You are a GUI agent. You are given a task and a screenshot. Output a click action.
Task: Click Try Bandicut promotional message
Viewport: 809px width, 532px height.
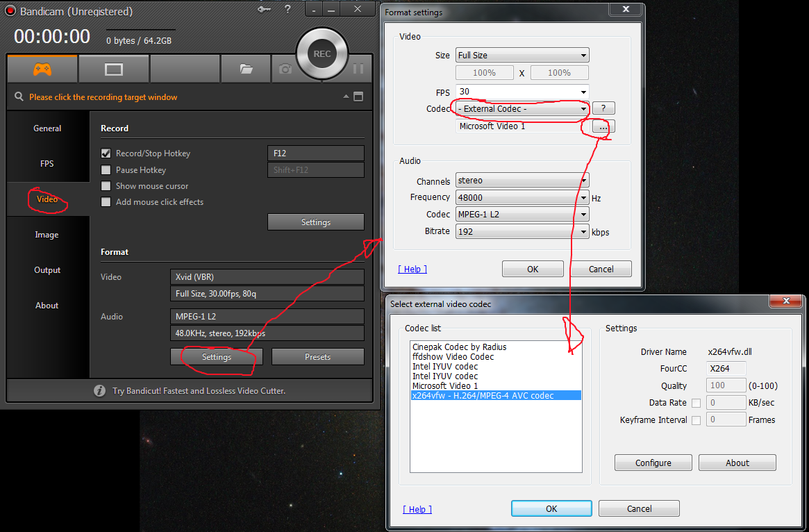[x=199, y=390]
